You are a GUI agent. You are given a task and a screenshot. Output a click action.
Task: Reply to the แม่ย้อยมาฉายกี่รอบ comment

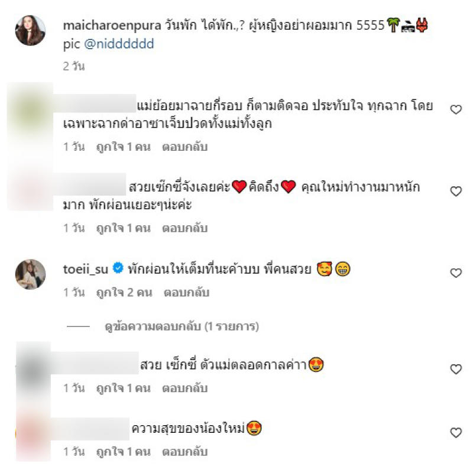tap(185, 147)
